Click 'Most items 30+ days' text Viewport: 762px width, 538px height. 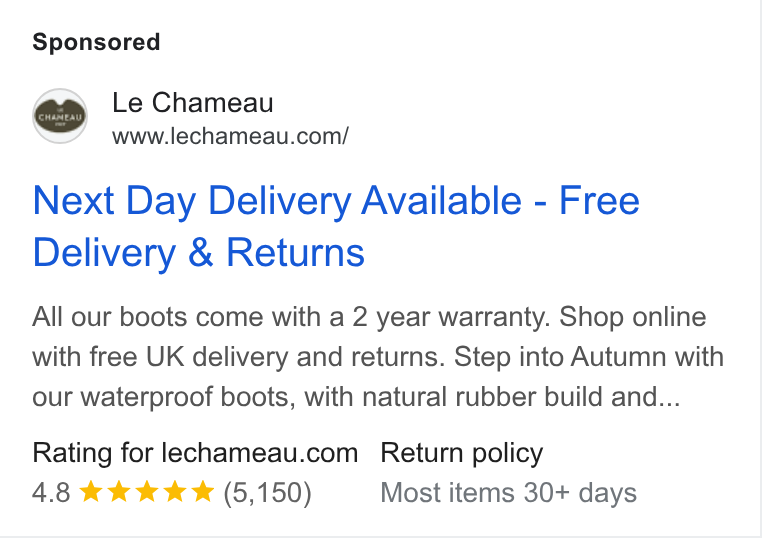pyautogui.click(x=508, y=493)
